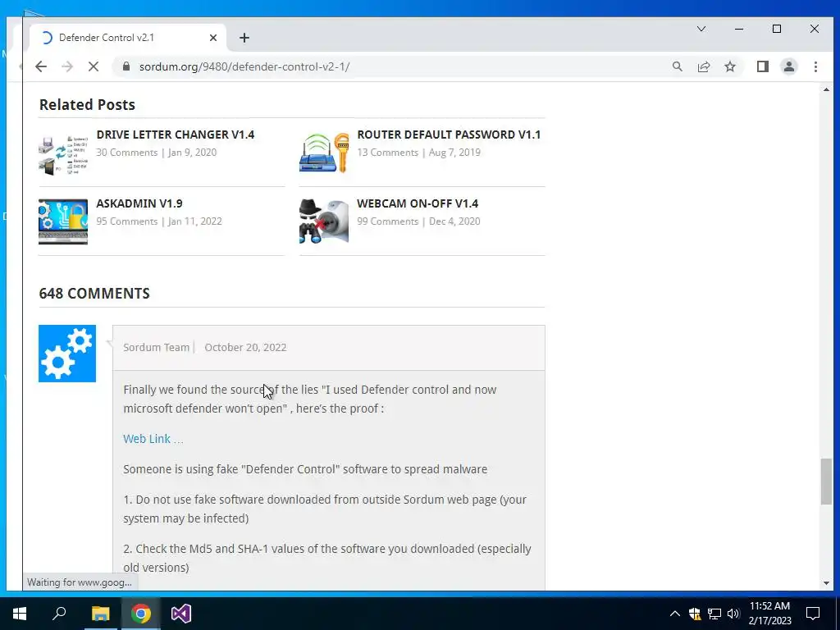Viewport: 840px width, 630px height.
Task: Stop loading the page
Action: coord(94,66)
